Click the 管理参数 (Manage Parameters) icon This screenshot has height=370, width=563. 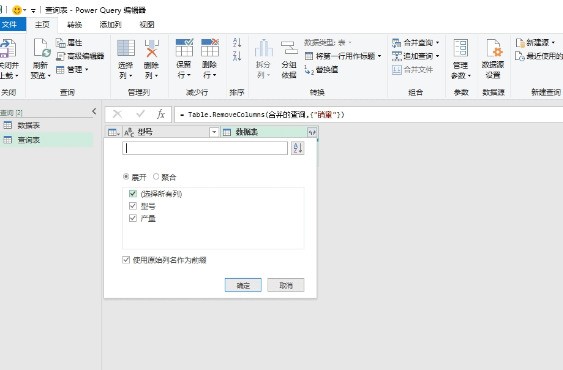tap(461, 48)
